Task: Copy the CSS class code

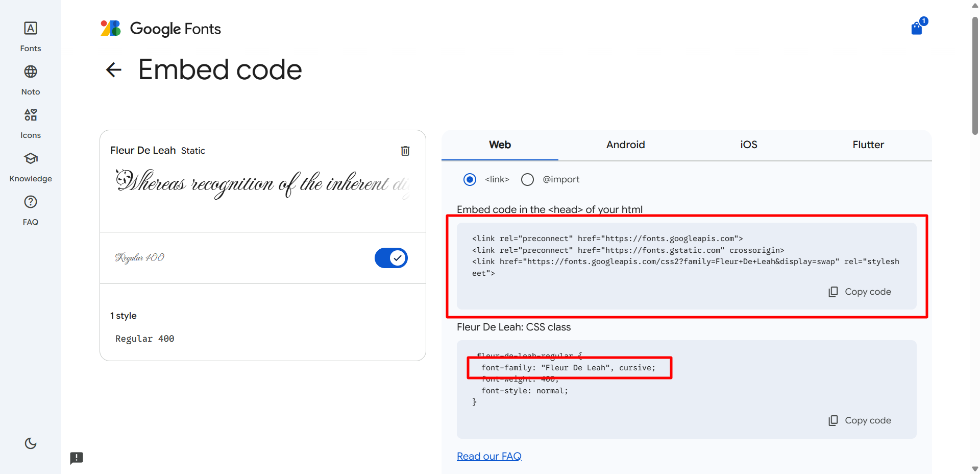Action: tap(860, 420)
